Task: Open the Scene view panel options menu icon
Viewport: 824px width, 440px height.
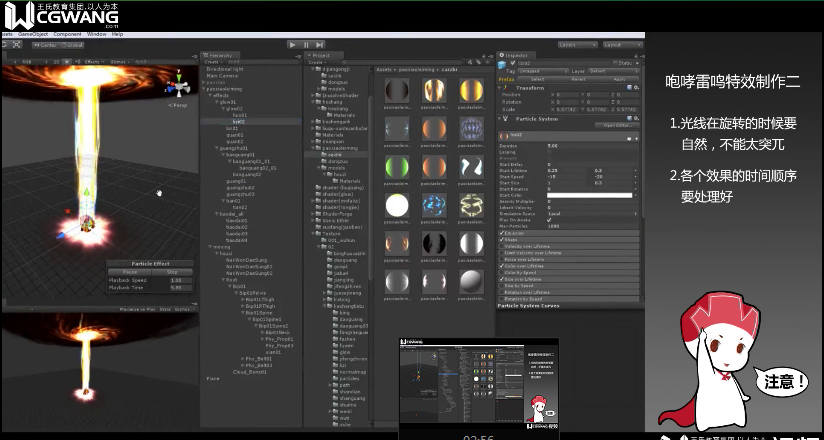Action: coord(195,56)
